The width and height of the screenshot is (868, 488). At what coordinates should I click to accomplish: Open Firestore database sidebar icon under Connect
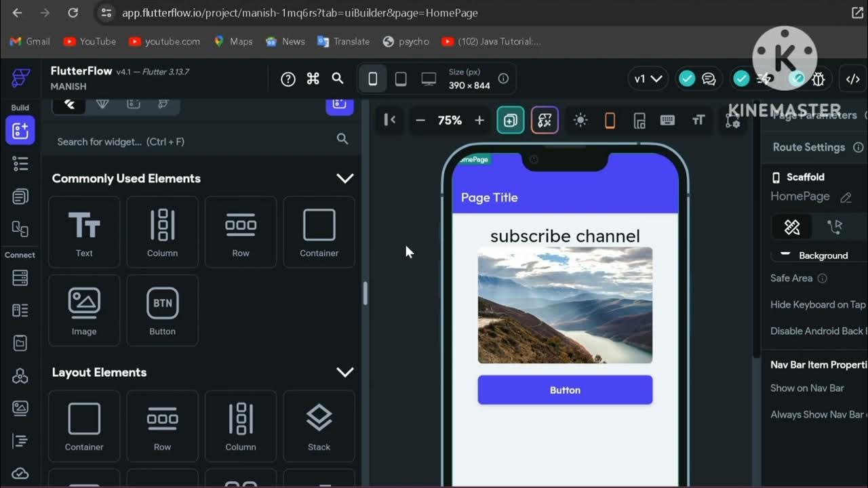click(20, 278)
